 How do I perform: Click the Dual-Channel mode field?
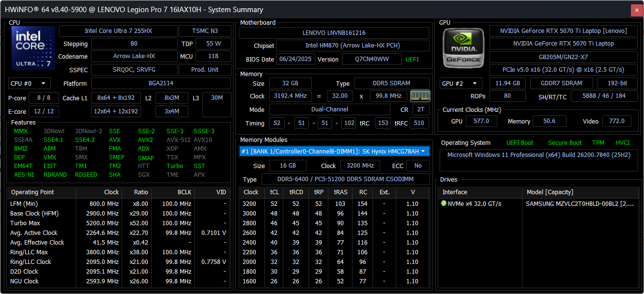click(329, 109)
